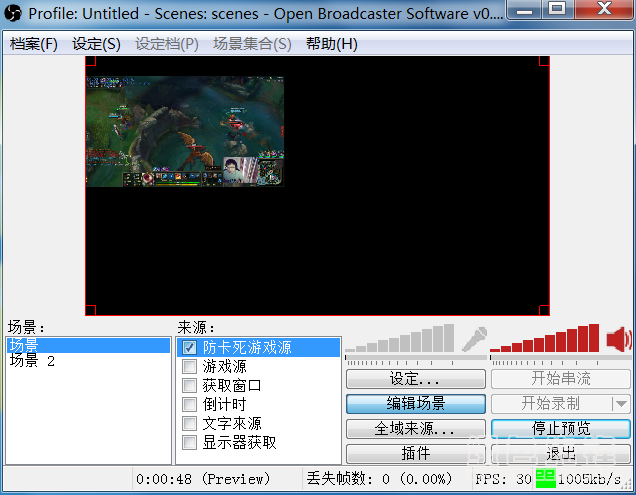
Task: Open the 场景集合(S) menu
Action: click(252, 44)
